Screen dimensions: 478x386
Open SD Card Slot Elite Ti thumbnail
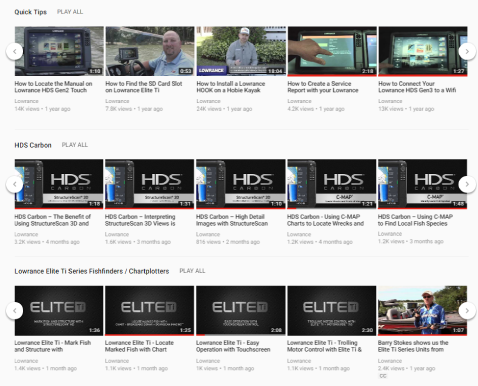pos(150,51)
